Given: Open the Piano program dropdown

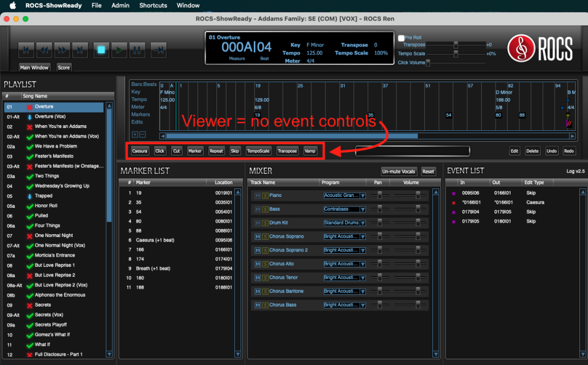Looking at the screenshot, I should pos(363,196).
